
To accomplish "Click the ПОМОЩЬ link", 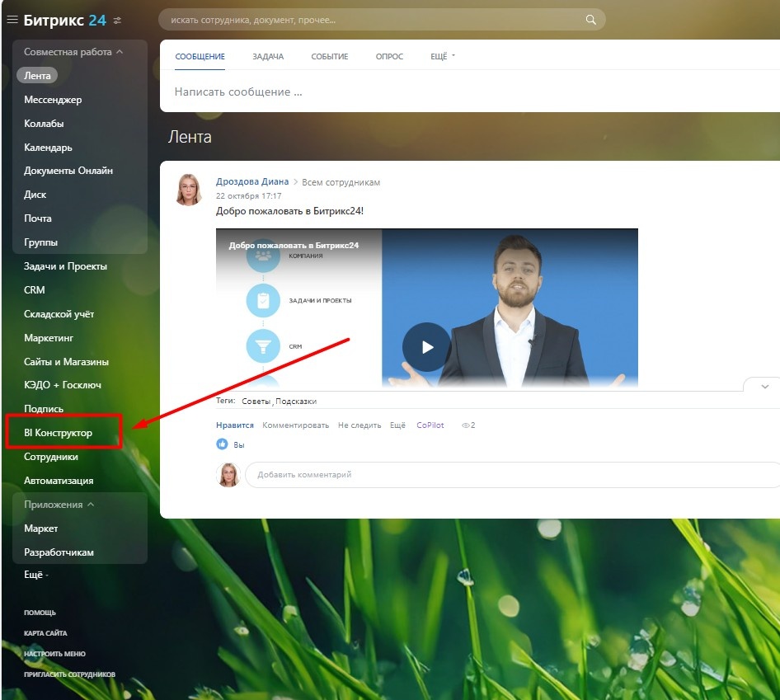I will (40, 613).
